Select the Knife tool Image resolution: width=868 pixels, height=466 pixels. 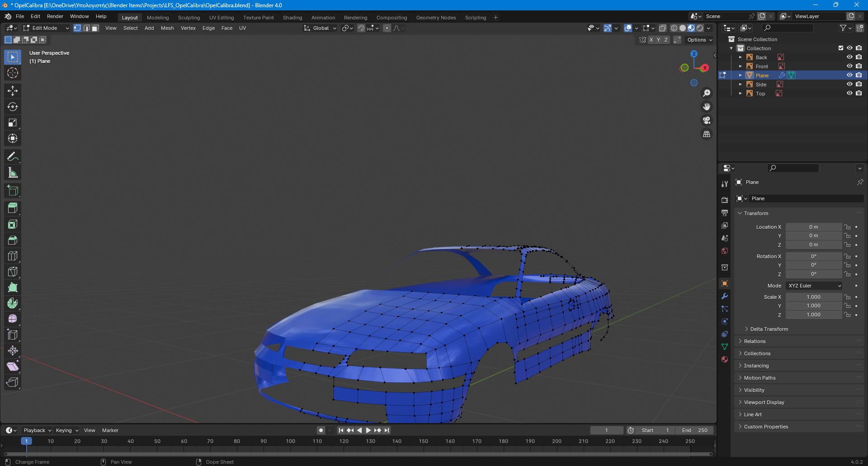13,272
